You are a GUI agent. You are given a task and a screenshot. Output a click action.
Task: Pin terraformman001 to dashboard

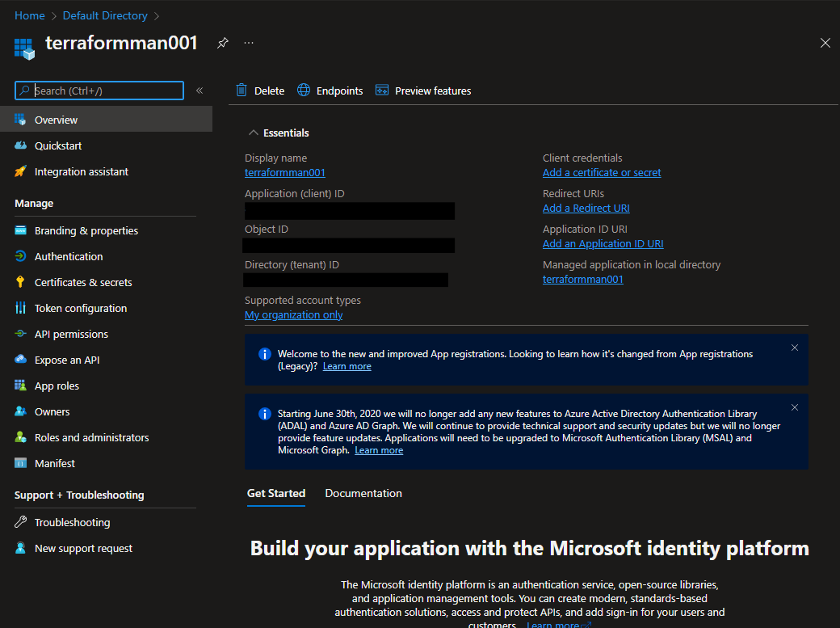tap(223, 43)
